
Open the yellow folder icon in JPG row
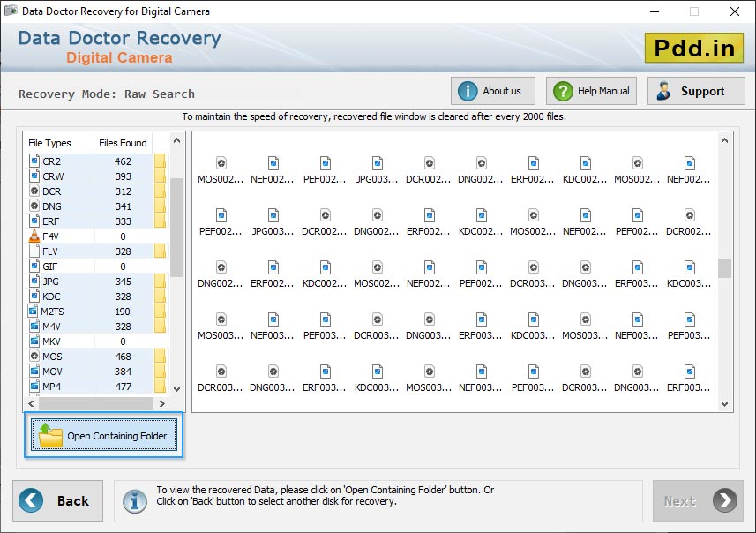(160, 281)
